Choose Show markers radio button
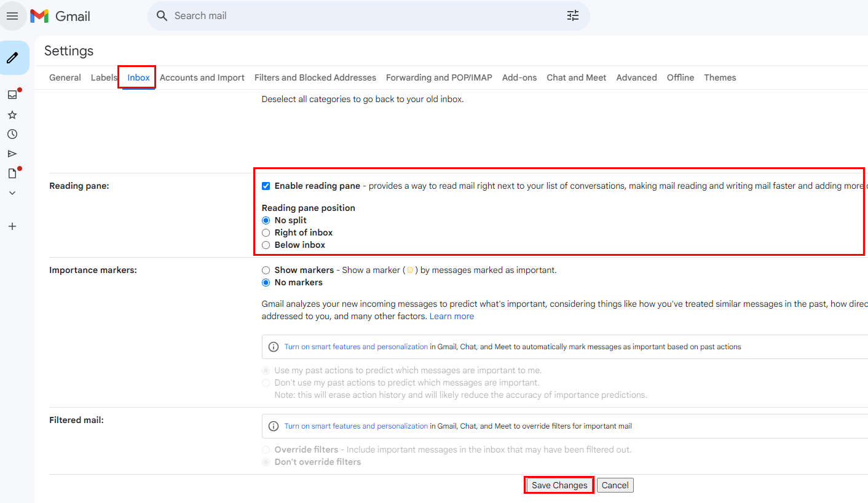 pyautogui.click(x=266, y=270)
